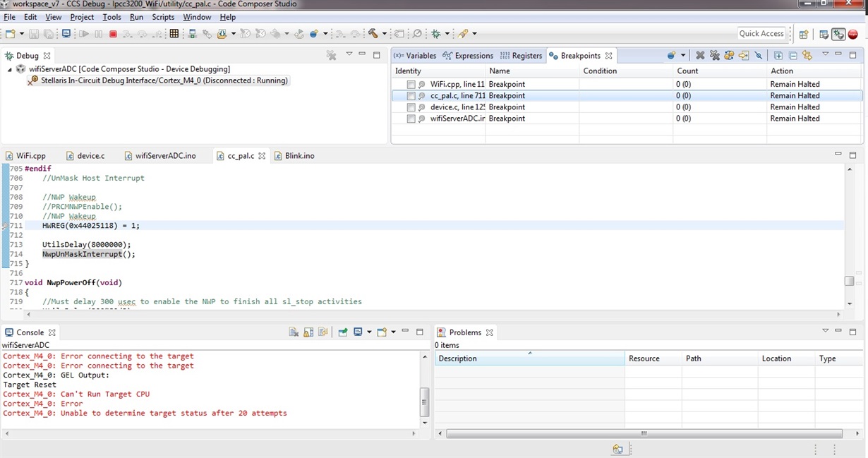Image resolution: width=868 pixels, height=458 pixels.
Task: Open the Scripts menu
Action: (x=163, y=17)
